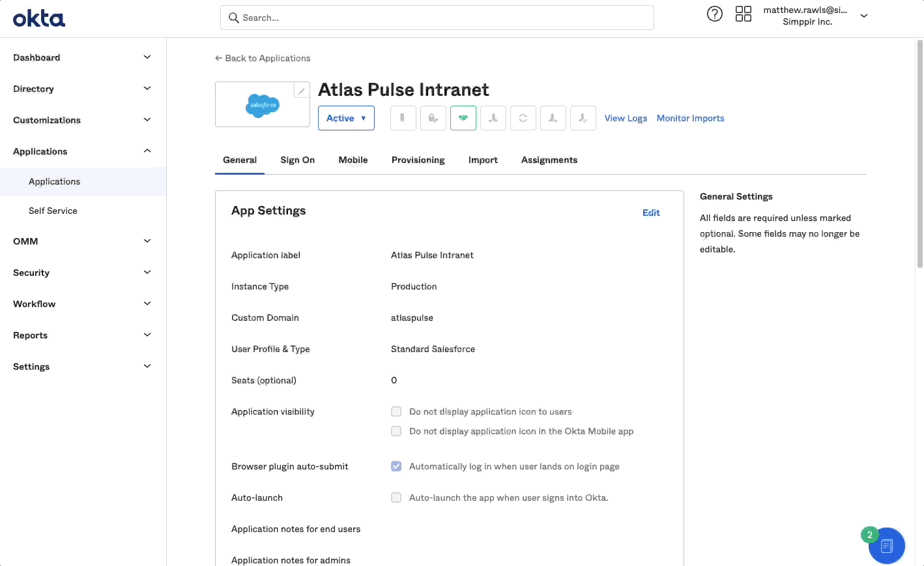The width and height of the screenshot is (924, 566).
Task: Switch to the Import tab
Action: pyautogui.click(x=483, y=160)
